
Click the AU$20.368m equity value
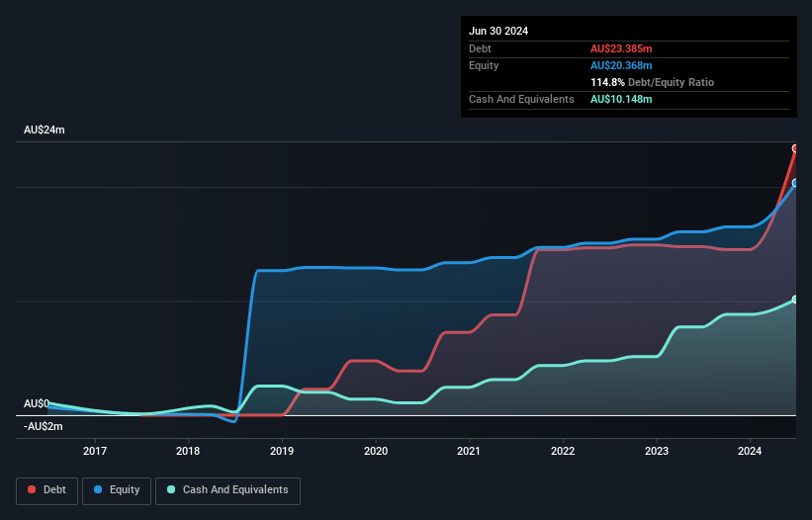point(621,65)
